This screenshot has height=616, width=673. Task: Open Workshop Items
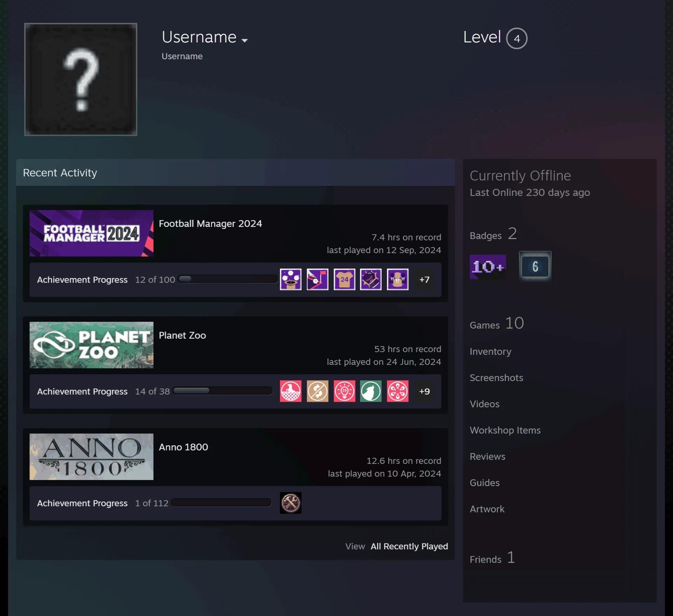(x=505, y=430)
